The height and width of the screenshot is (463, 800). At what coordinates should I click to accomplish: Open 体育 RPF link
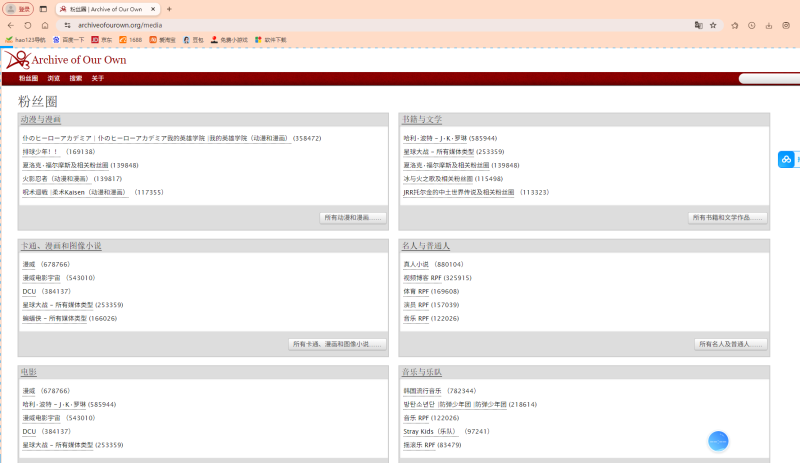pyautogui.click(x=416, y=291)
